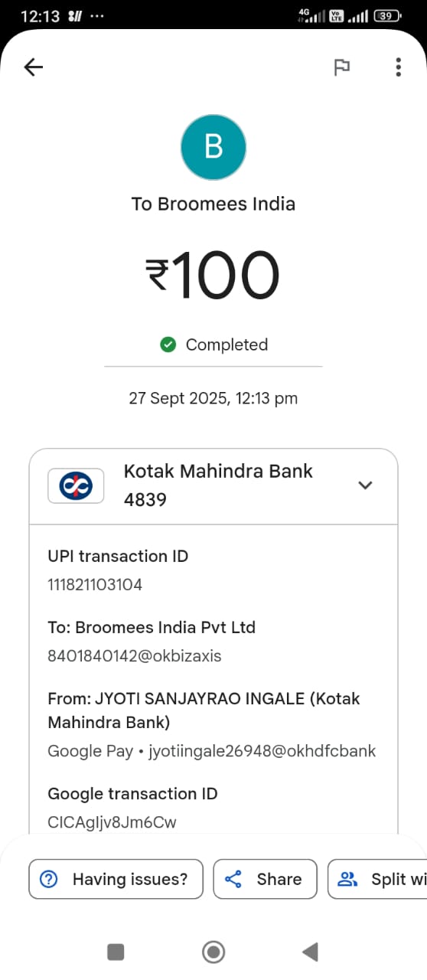The width and height of the screenshot is (427, 980).
Task: Tap the people split icon
Action: point(348,879)
